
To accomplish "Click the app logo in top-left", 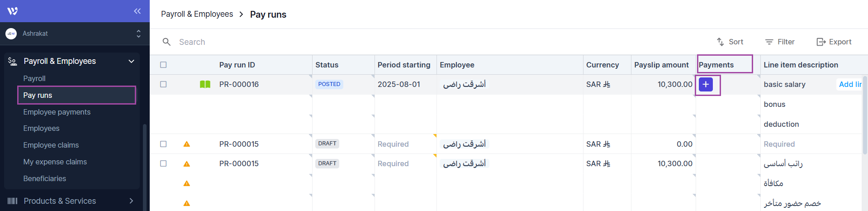I will [13, 11].
